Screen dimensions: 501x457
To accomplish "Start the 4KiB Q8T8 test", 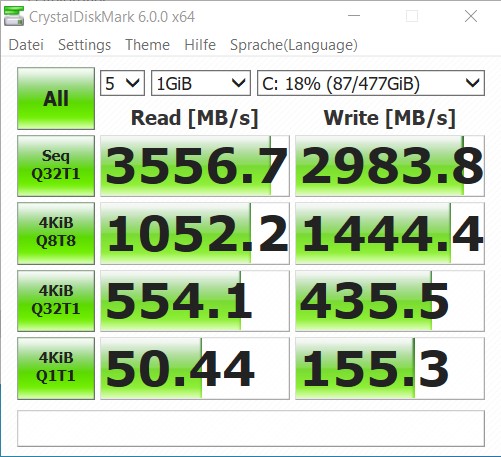I will 56,233.
